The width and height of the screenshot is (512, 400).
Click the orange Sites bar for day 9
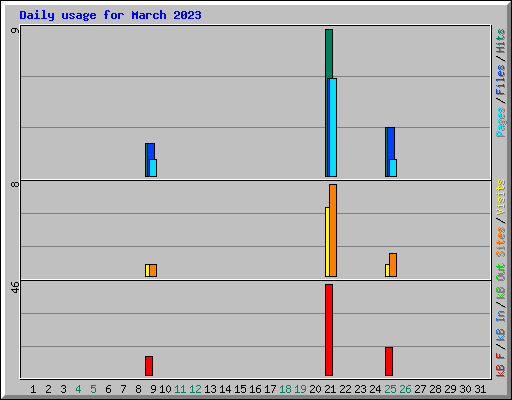point(153,271)
